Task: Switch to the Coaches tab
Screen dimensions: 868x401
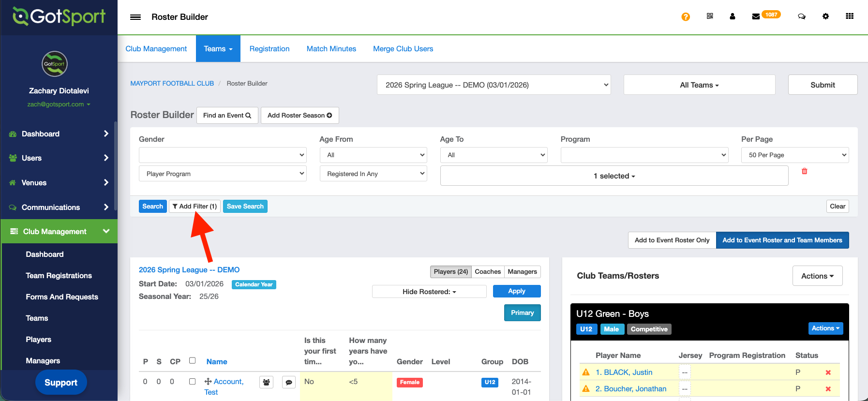Action: point(487,272)
